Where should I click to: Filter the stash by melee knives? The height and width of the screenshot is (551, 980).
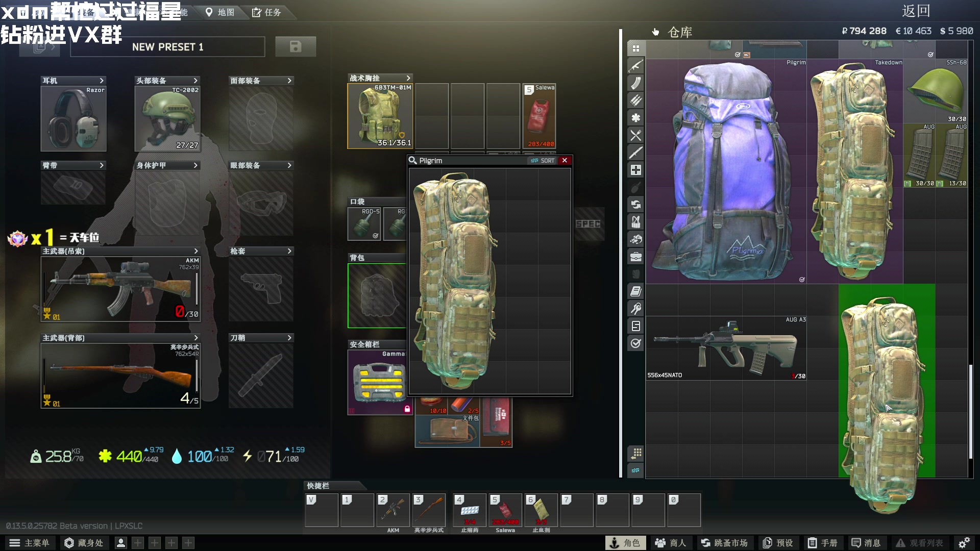tap(635, 153)
